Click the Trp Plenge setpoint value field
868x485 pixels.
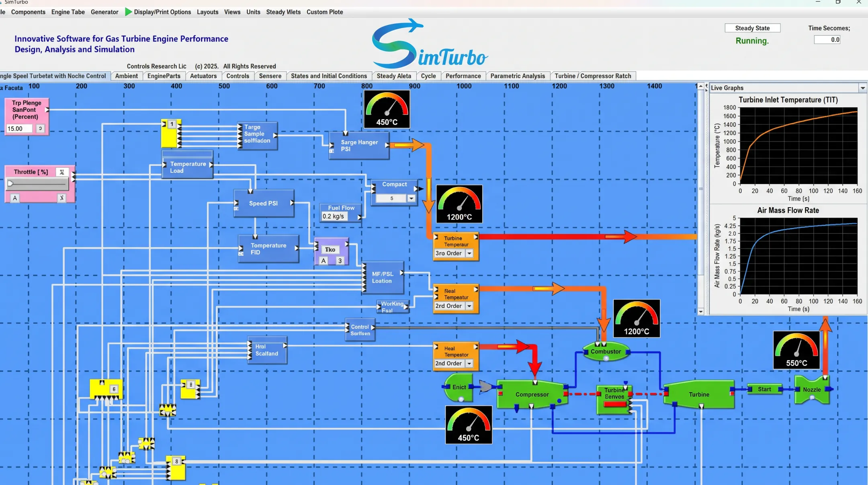tap(19, 129)
